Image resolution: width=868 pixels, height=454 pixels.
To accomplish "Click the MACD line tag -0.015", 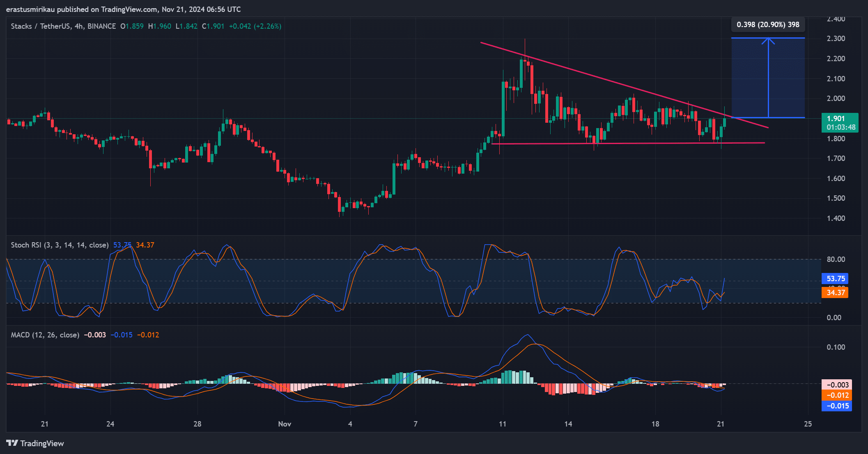I will coord(837,406).
